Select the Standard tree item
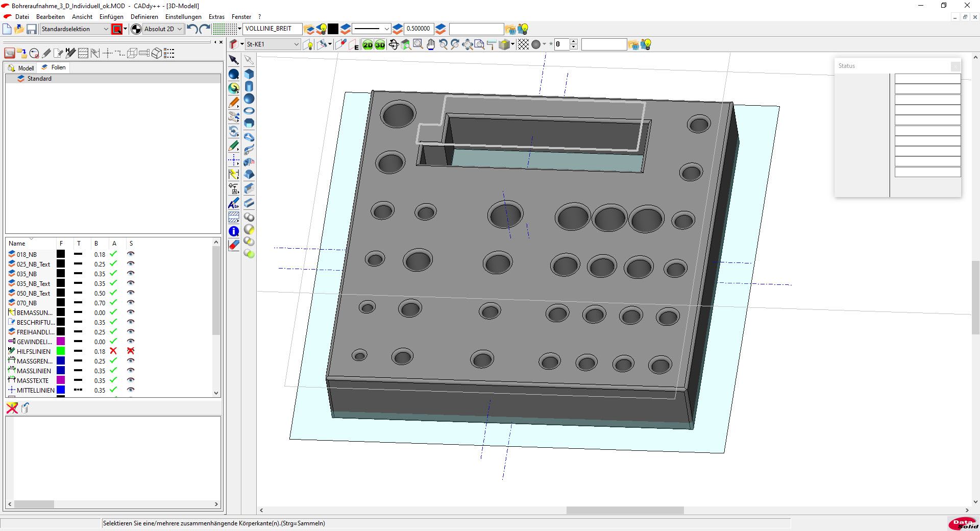The width and height of the screenshot is (980, 531). point(39,79)
